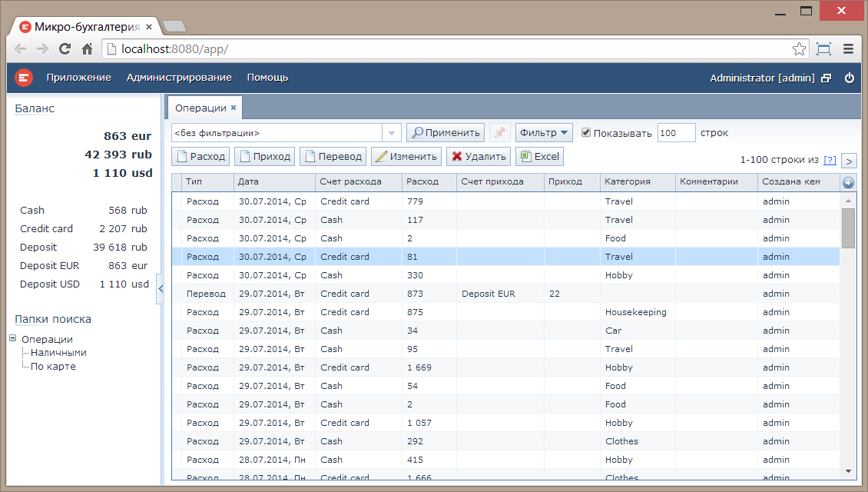Select Наличными search folder
This screenshot has width=868, height=492.
tap(58, 352)
